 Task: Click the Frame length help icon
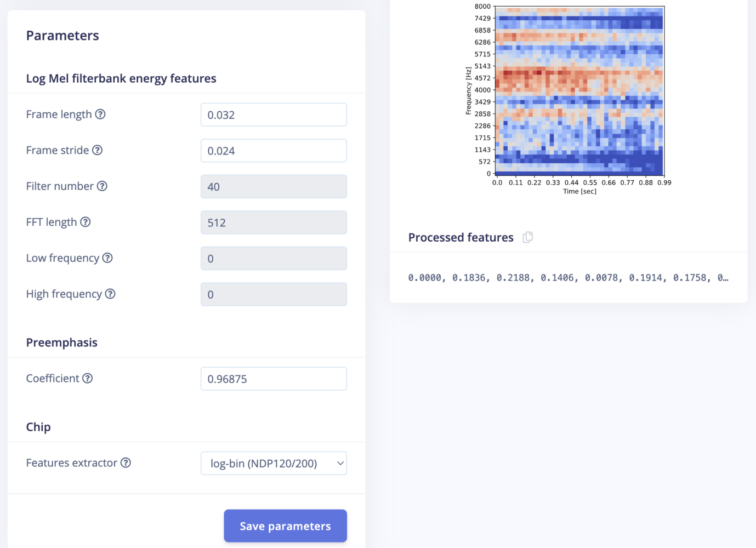(x=100, y=114)
